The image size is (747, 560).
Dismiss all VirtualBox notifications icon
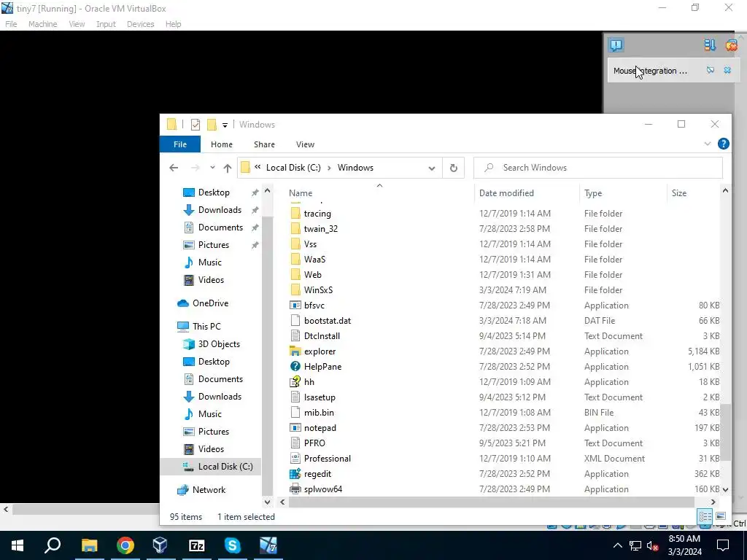[732, 45]
